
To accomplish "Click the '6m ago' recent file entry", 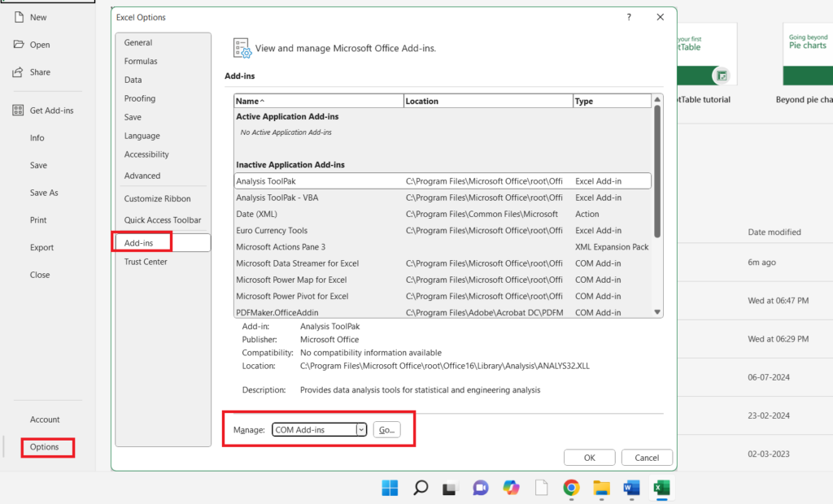I will (x=761, y=263).
